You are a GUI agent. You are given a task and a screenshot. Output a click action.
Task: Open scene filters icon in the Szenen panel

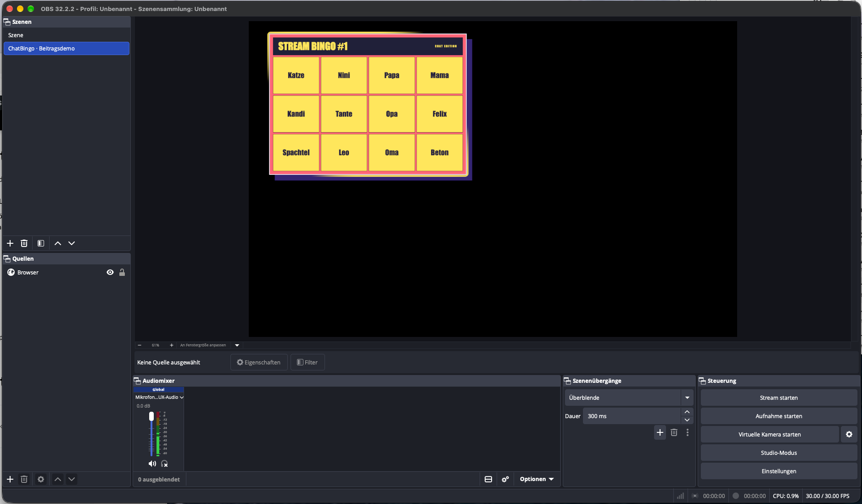41,243
